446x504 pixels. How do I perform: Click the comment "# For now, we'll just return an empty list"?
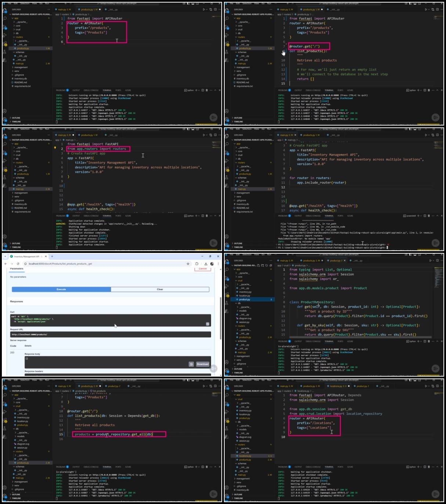point(337,69)
